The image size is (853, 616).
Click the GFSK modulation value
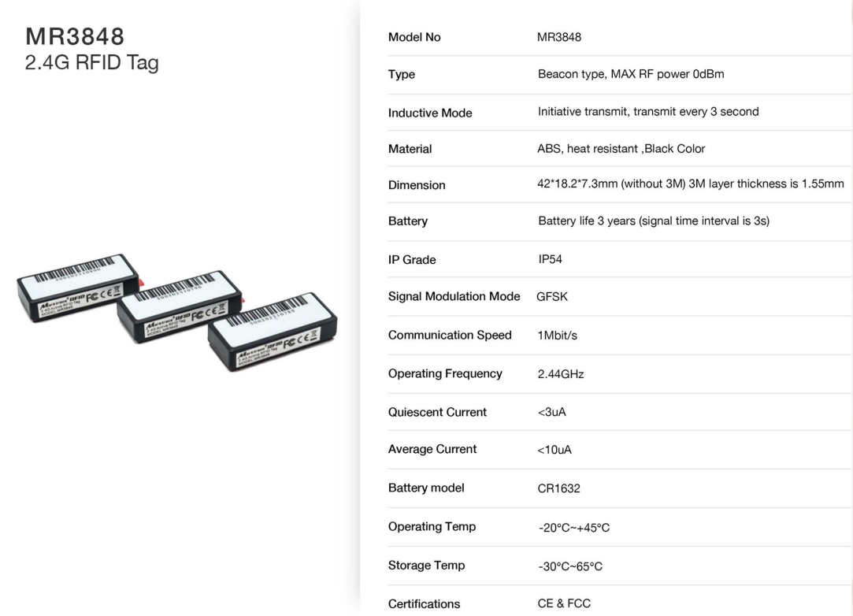551,296
